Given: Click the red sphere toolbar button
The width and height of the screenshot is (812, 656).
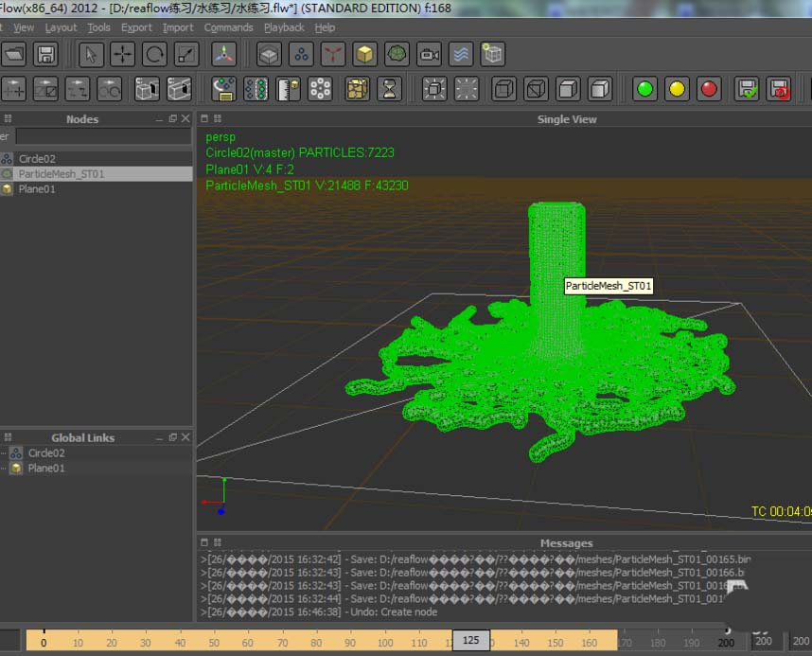Looking at the screenshot, I should (x=708, y=90).
